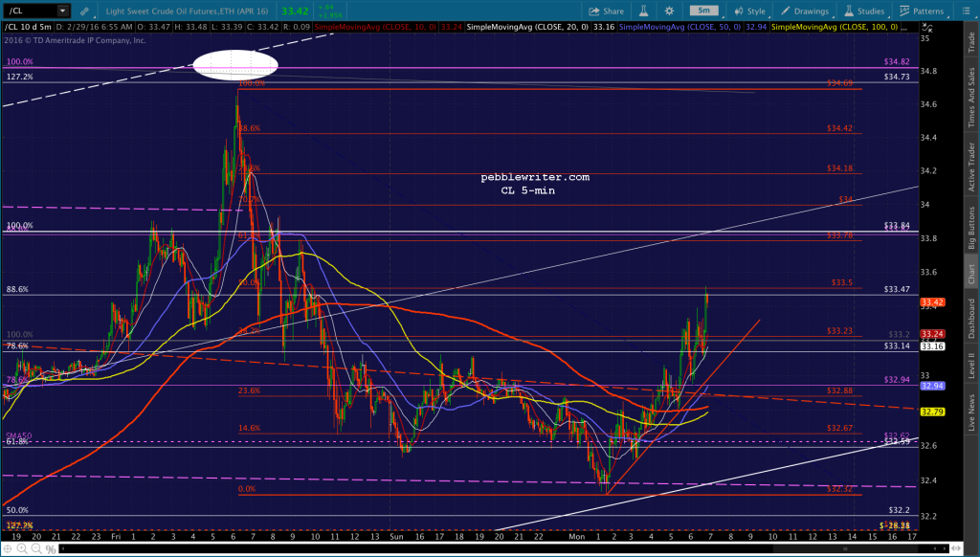The image size is (980, 557).
Task: Click the last price 33.42 in the header
Action: point(295,11)
